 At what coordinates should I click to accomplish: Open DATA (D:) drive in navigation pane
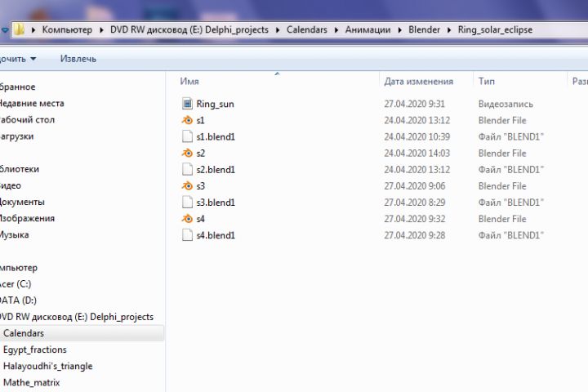click(x=18, y=301)
